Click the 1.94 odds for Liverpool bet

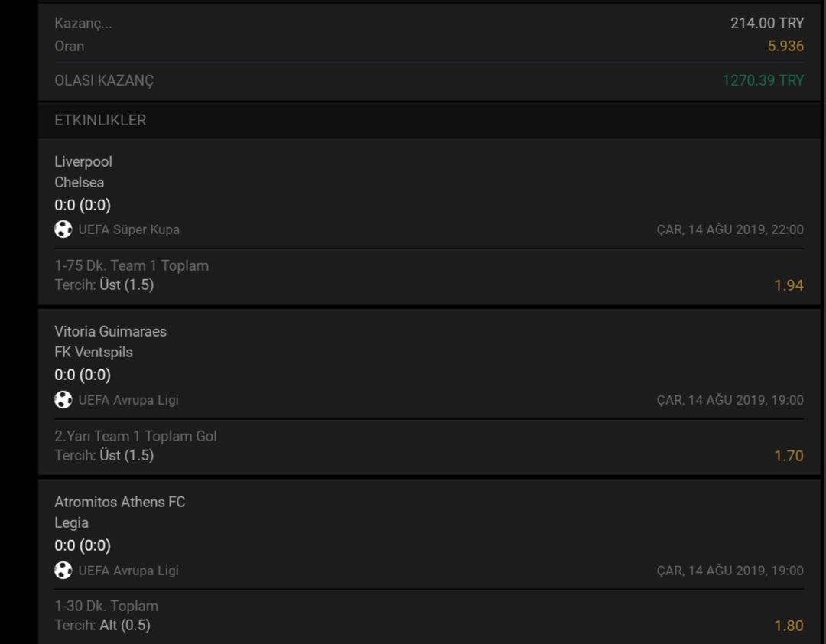[x=789, y=285]
